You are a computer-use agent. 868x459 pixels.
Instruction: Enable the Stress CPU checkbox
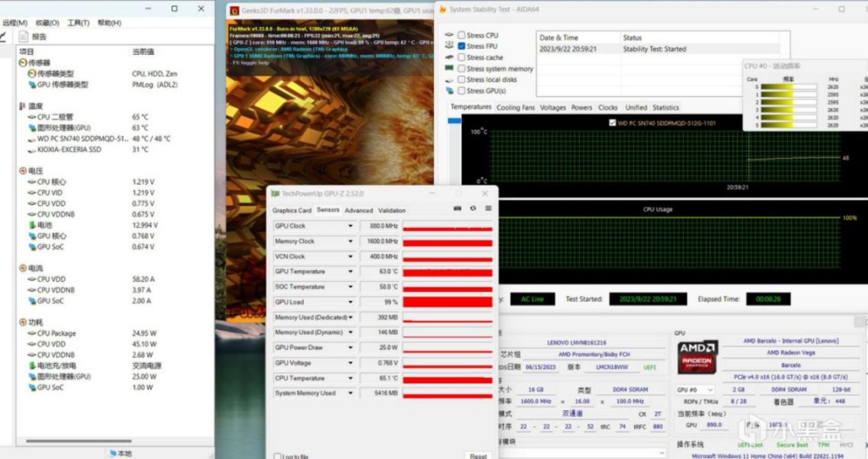[x=461, y=35]
